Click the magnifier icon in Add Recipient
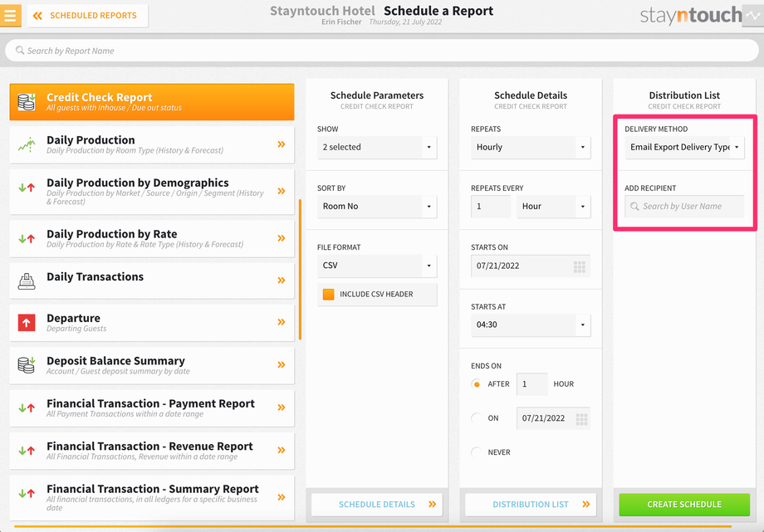 [x=634, y=207]
